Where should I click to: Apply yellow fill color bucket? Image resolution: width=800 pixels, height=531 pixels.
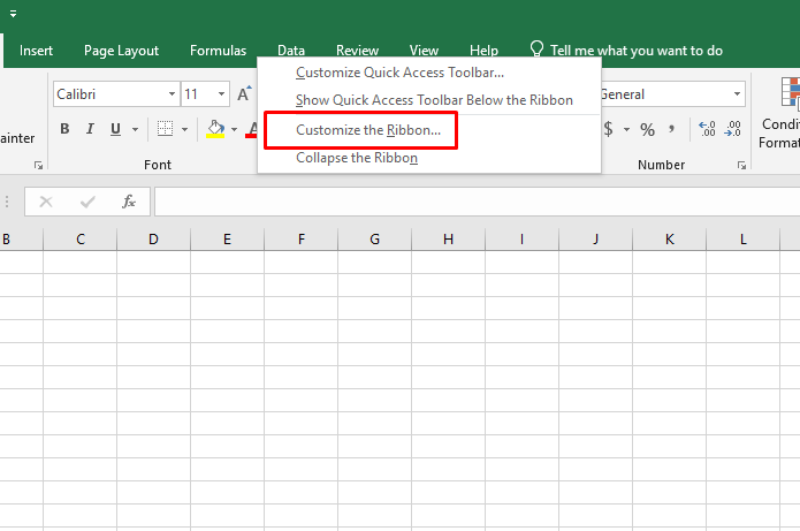coord(215,129)
